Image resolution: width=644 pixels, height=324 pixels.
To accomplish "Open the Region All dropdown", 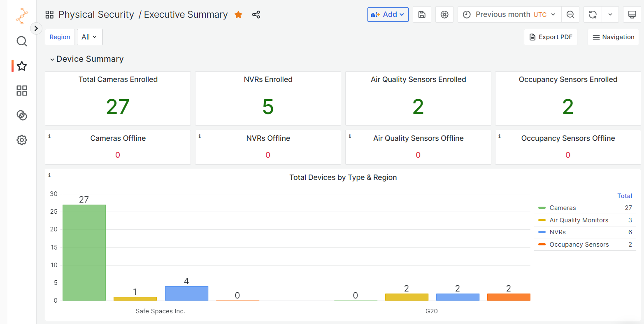I will pyautogui.click(x=89, y=37).
